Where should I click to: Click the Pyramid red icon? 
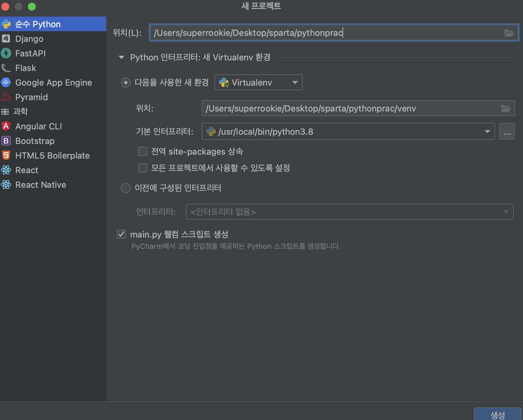(6, 97)
